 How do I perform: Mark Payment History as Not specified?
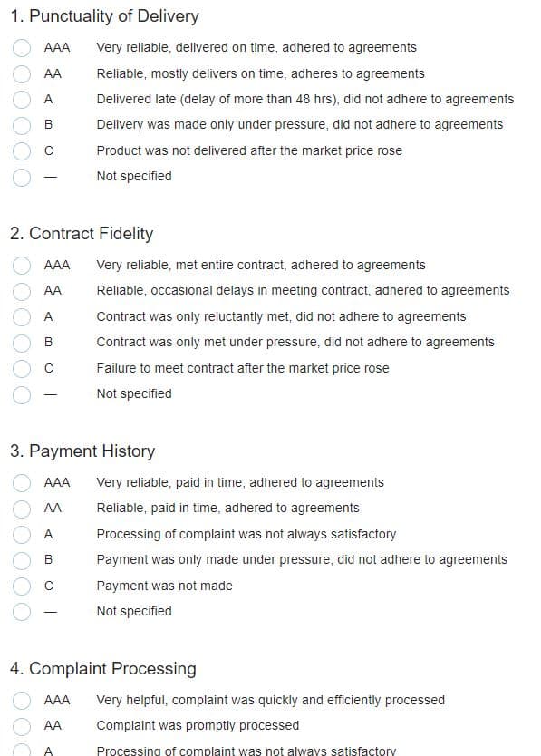tap(22, 612)
